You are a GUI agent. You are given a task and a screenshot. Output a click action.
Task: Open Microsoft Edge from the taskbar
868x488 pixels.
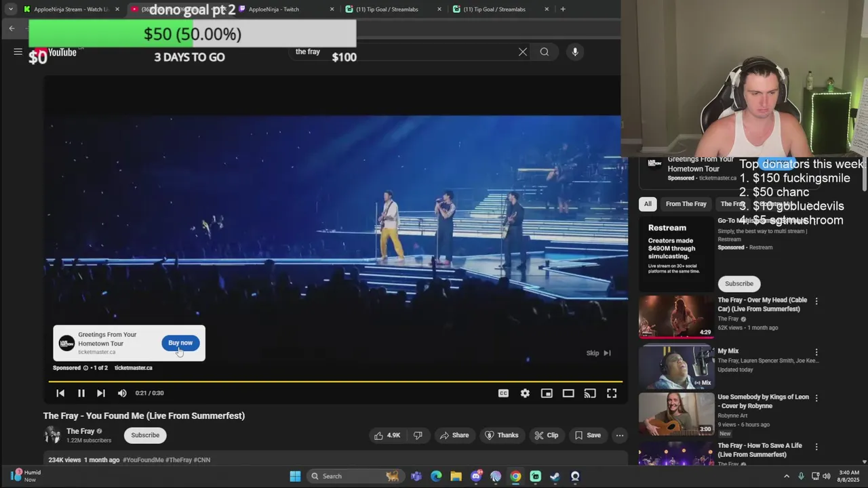[436, 476]
